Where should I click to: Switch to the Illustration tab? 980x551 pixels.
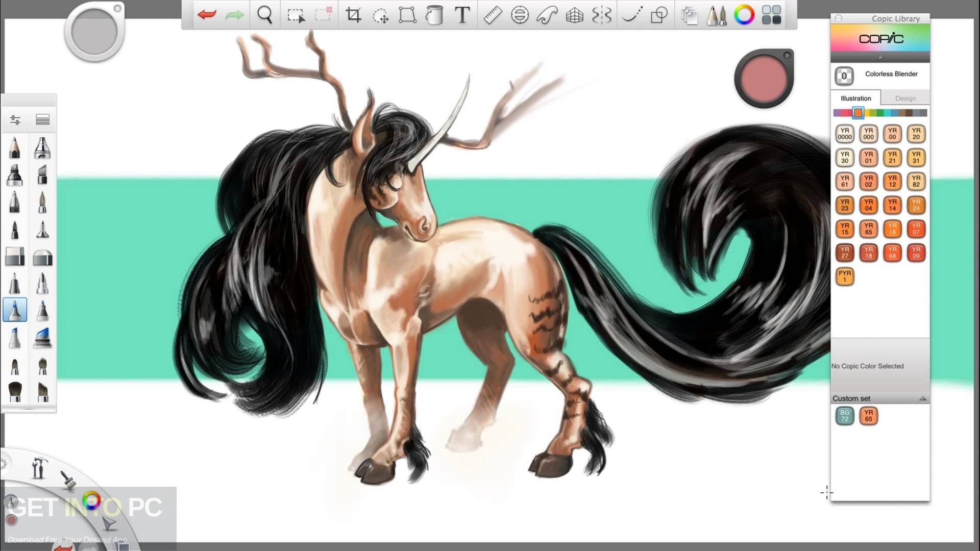pyautogui.click(x=855, y=98)
